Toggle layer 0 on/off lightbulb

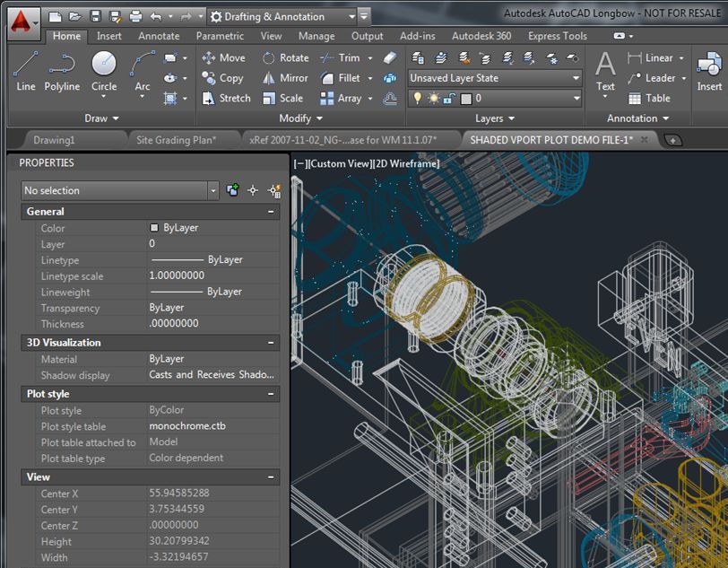click(418, 98)
